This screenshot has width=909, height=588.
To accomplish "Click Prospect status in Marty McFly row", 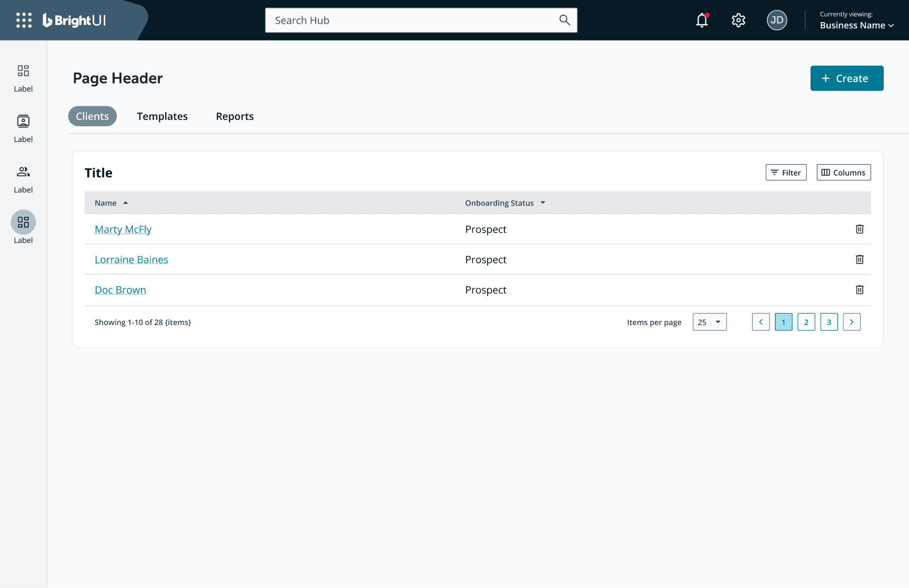I will [x=486, y=229].
